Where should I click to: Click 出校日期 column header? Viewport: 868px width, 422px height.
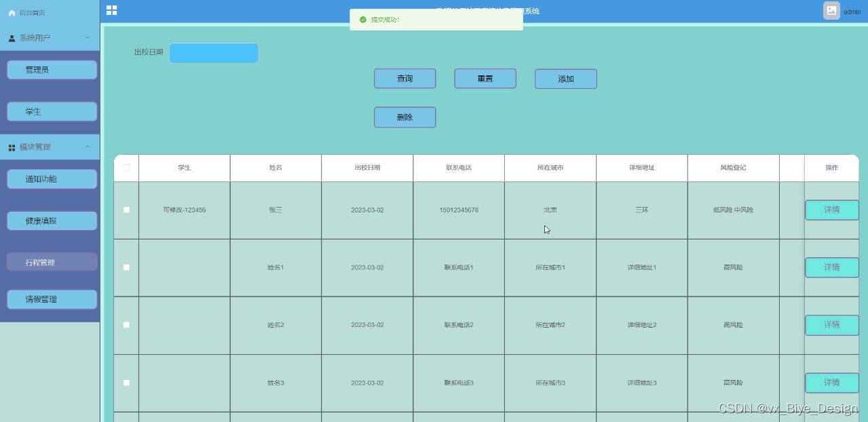[x=367, y=168]
